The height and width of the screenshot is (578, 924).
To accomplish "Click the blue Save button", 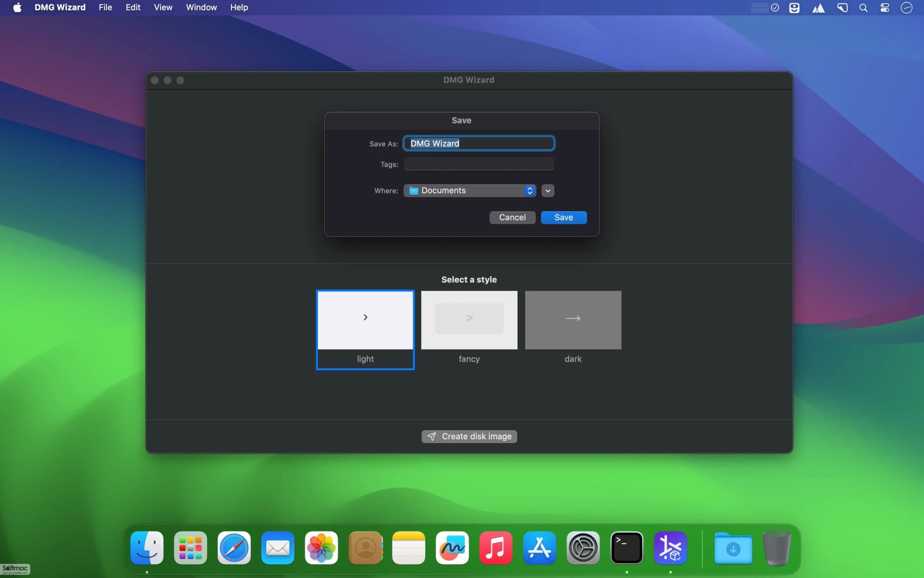I will coord(564,218).
